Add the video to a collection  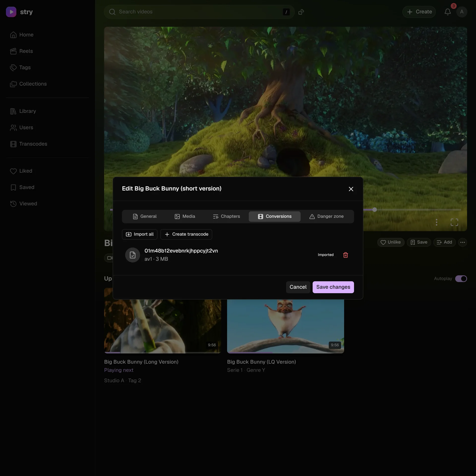[x=445, y=242]
